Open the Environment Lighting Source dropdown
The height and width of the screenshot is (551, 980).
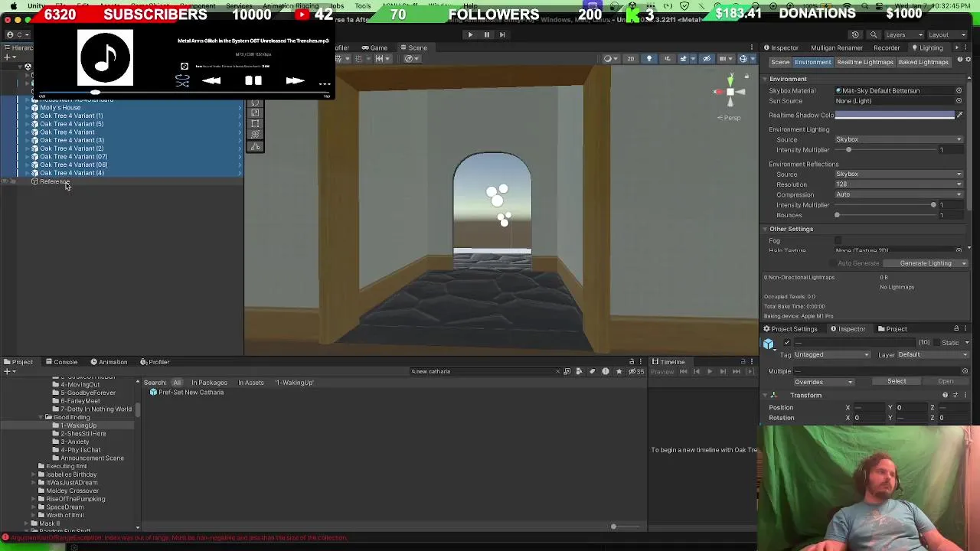(x=898, y=139)
